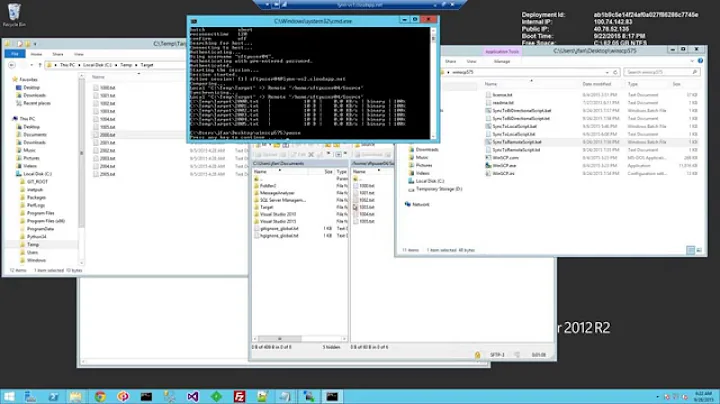
Task: Select SyncToRemoteScript.bat file
Action: (x=517, y=142)
